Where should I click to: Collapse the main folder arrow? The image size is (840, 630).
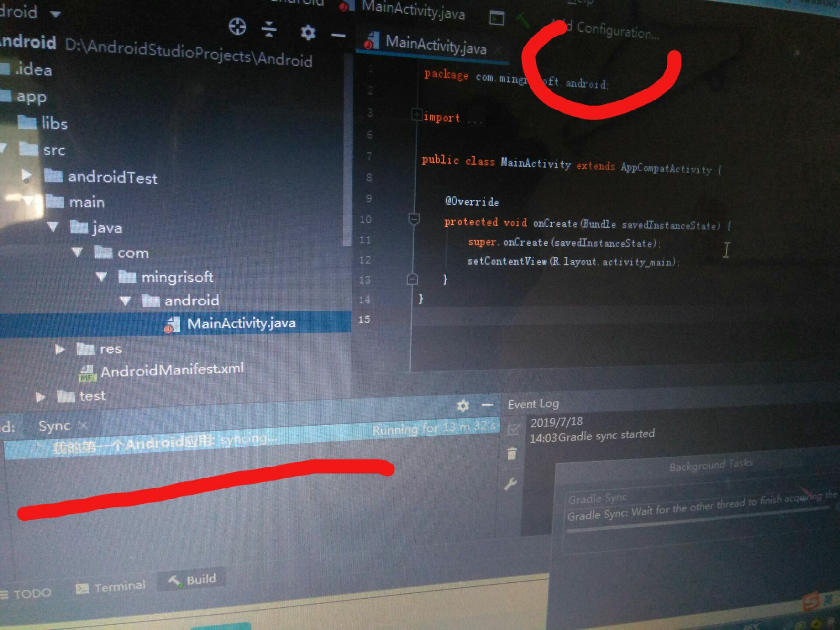pos(28,201)
